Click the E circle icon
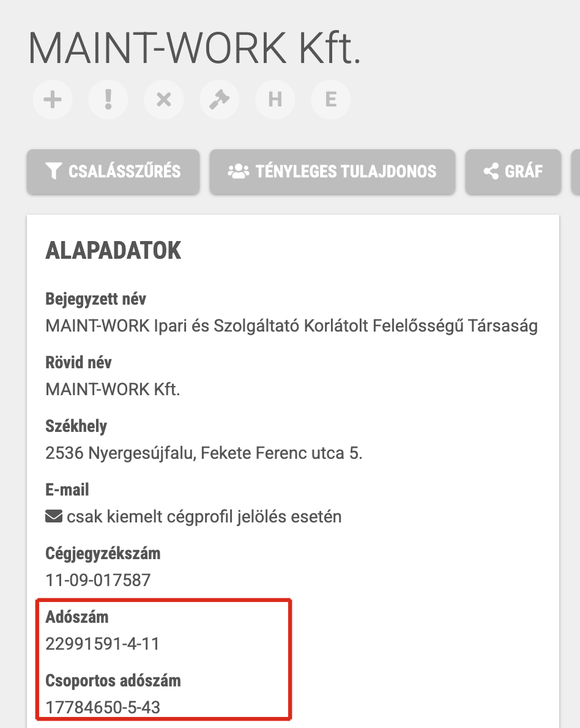 click(x=330, y=99)
